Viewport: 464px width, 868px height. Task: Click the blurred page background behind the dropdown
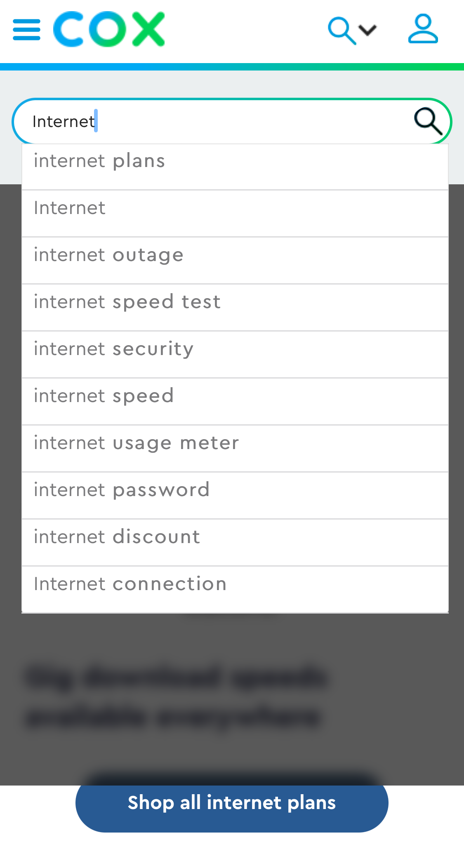[232, 701]
